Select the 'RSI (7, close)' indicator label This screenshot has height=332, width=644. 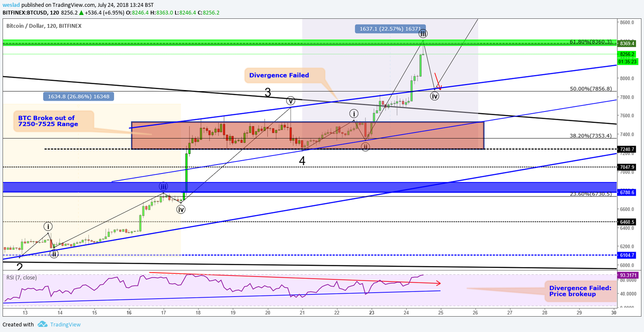tap(21, 278)
